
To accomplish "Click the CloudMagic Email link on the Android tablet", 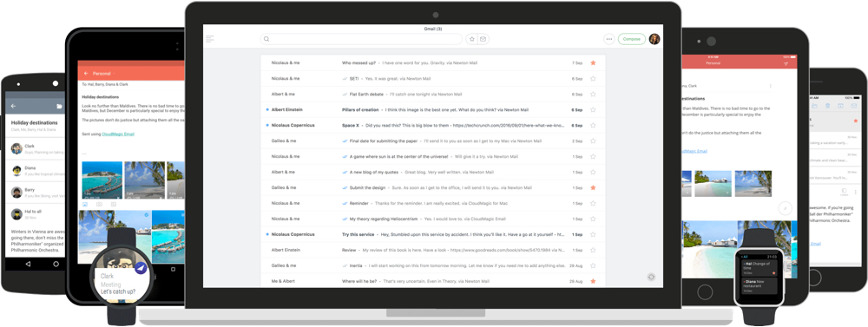I will coord(118,134).
